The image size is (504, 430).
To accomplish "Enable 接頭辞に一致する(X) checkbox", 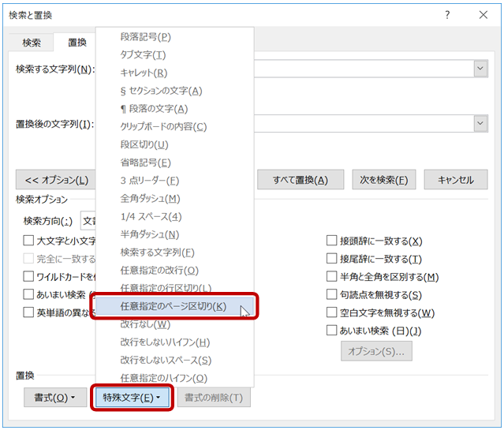I will (332, 241).
